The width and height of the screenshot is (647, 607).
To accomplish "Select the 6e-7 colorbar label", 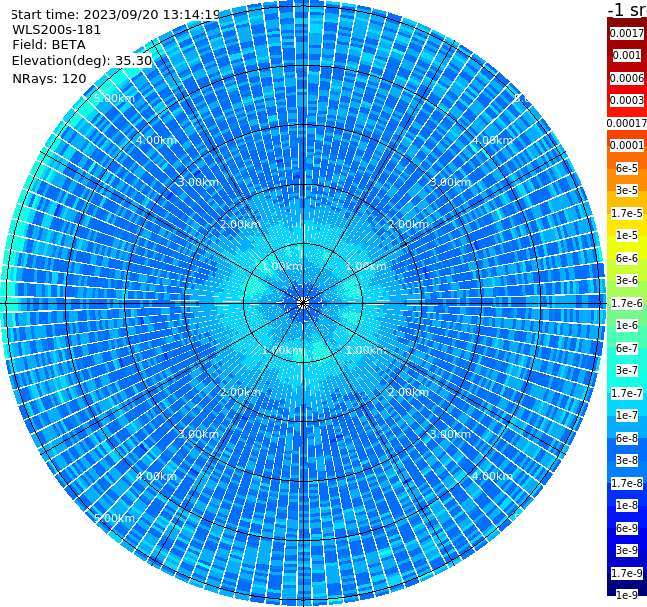I will click(627, 348).
